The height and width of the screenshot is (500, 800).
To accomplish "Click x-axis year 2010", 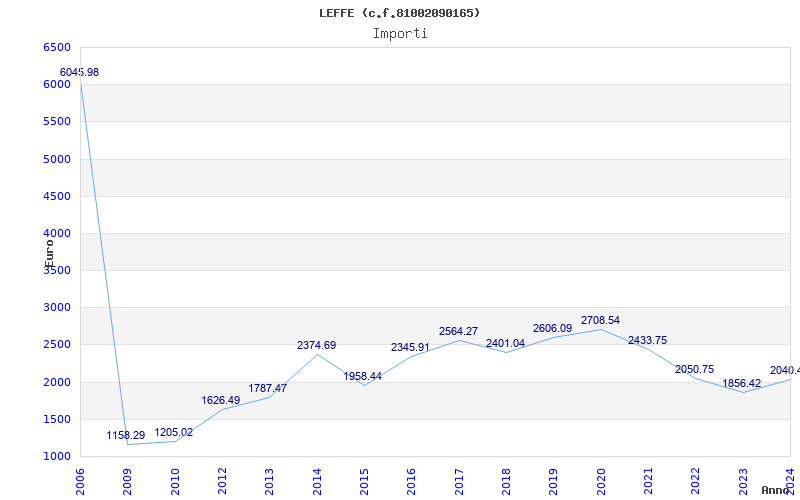I will 174,482.
